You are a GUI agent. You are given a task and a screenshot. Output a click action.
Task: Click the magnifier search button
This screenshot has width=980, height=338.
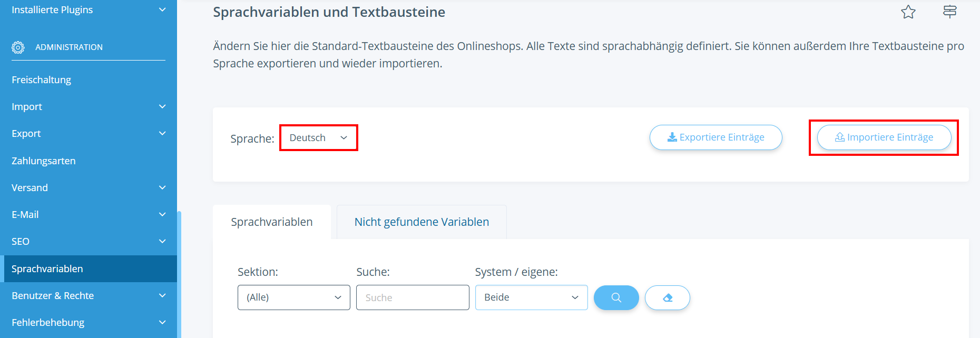click(616, 297)
